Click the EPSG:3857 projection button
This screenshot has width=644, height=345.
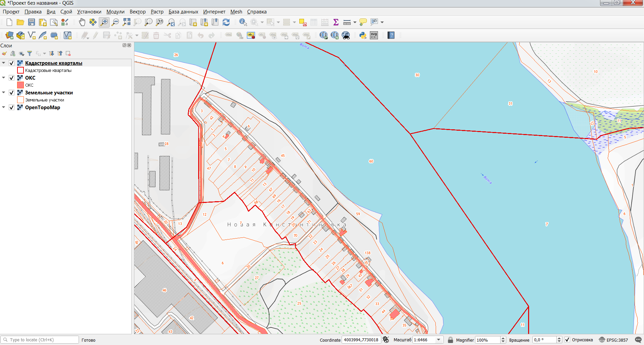coord(613,340)
